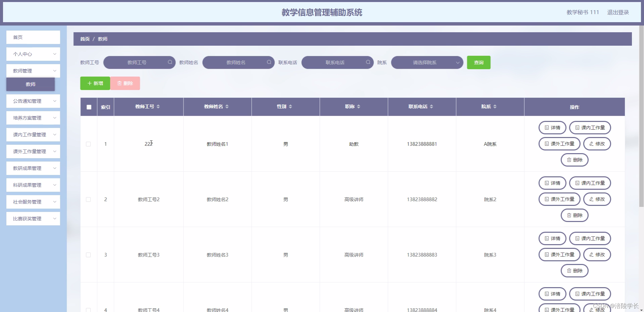Click the sort arrows on 联系电话 column
The width and height of the screenshot is (644, 312).
coord(431,106)
